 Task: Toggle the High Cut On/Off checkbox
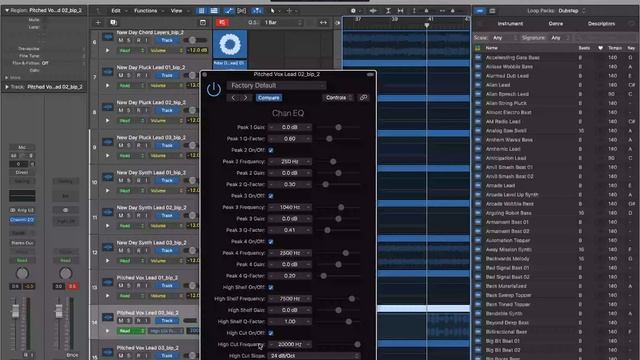pyautogui.click(x=271, y=333)
